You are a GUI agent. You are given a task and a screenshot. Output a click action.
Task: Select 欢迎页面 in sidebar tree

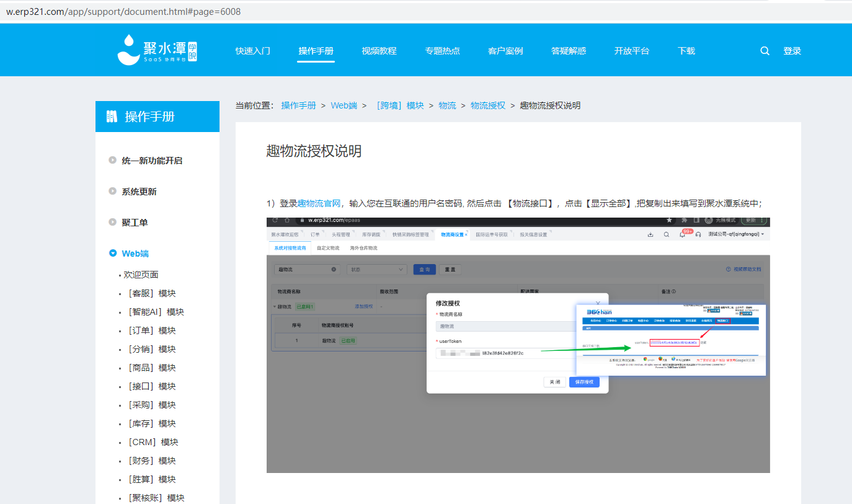point(141,275)
